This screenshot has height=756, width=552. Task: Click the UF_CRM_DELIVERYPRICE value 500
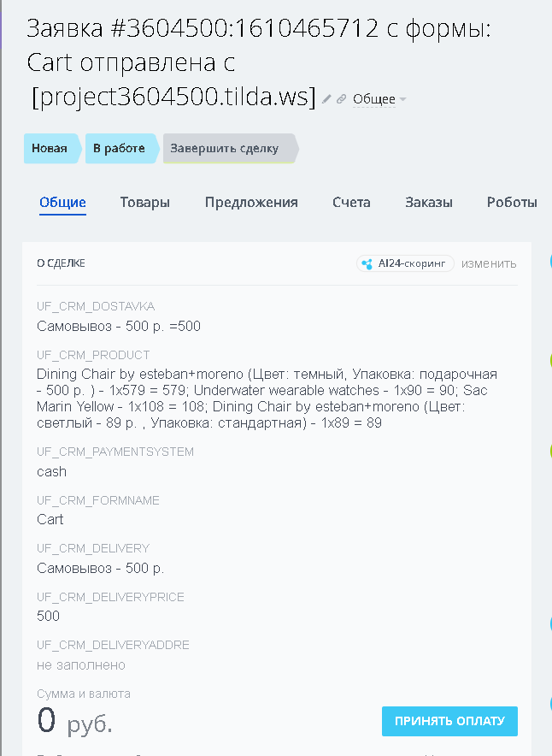tap(48, 617)
